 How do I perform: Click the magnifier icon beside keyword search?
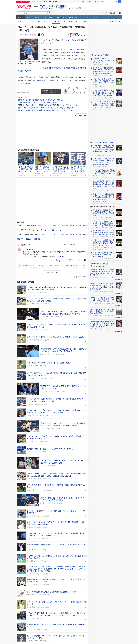[49, 13]
